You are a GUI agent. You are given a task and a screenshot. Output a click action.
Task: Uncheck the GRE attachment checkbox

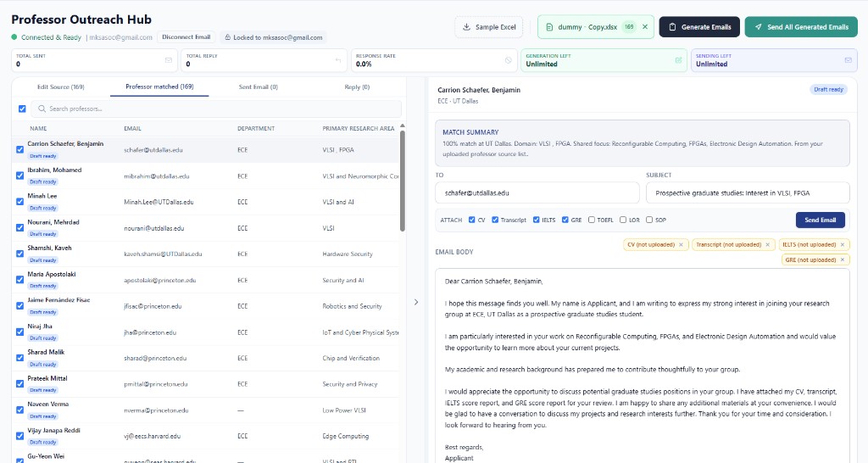[565, 220]
